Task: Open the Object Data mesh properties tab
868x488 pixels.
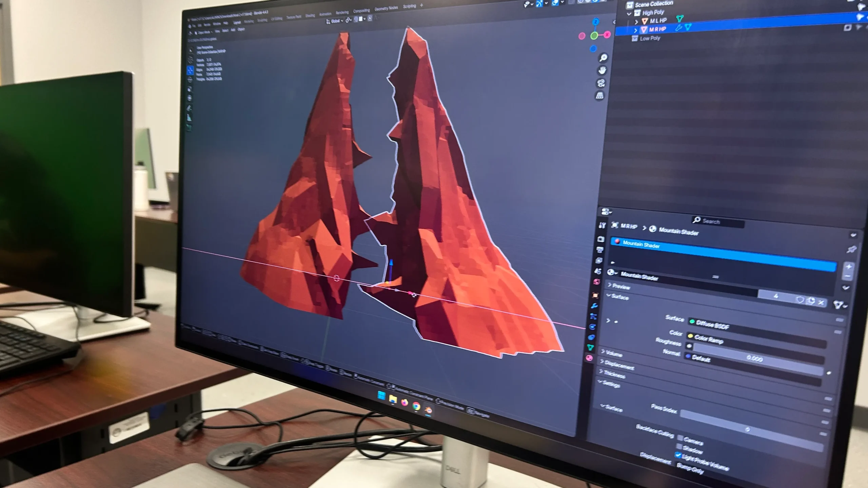Action: click(x=591, y=347)
